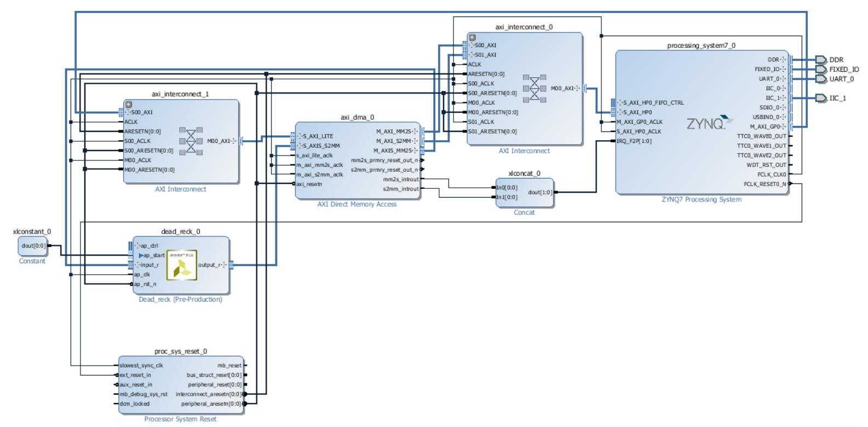Select axi_resetn pin on axi_dma_0
This screenshot has height=427, width=868.
[x=309, y=184]
